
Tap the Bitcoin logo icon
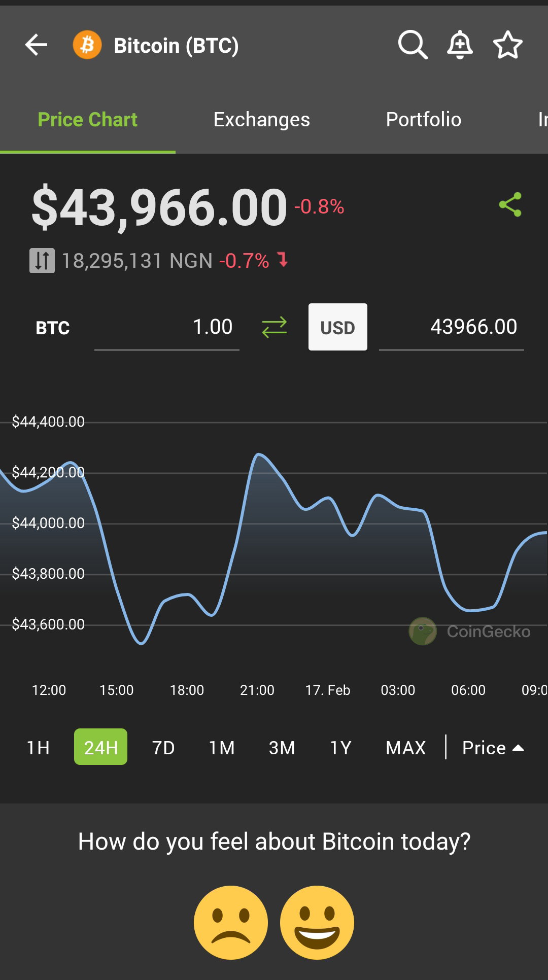pos(87,45)
